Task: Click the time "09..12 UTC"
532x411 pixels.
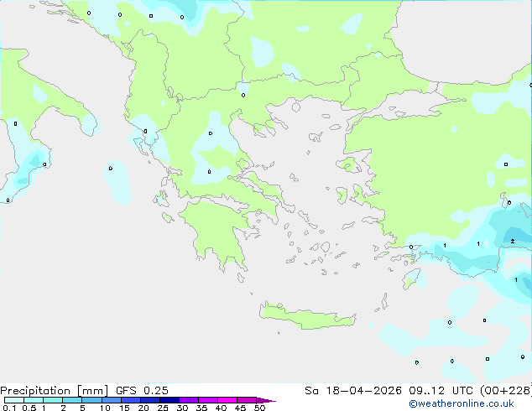Action: tap(441, 390)
